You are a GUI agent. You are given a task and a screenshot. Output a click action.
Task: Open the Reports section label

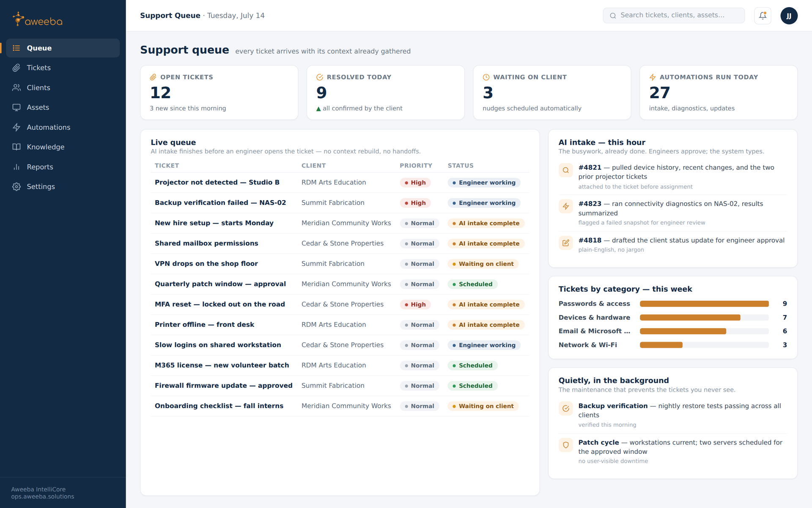[40, 167]
